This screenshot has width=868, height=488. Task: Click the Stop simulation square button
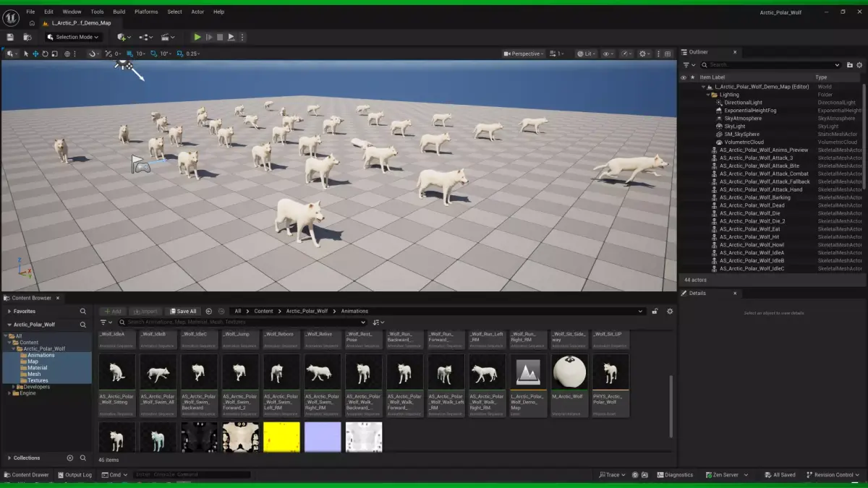pos(220,37)
